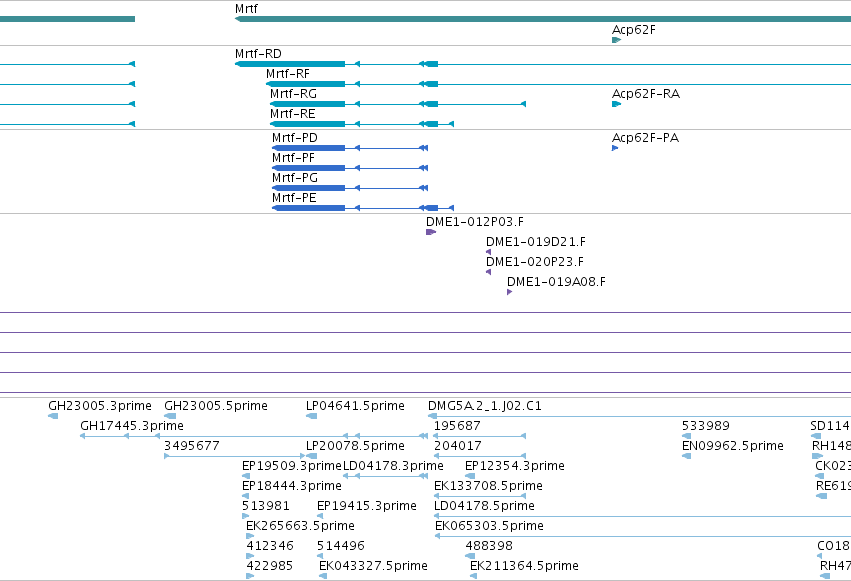851x581 pixels.
Task: Click the Acp62F-RA transcript glyph
Action: click(x=616, y=104)
